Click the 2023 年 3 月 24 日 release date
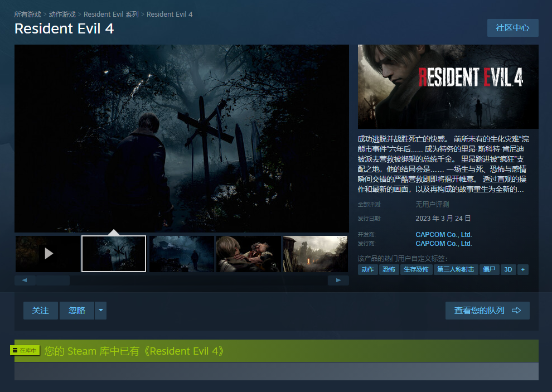The height and width of the screenshot is (392, 552). pyautogui.click(x=443, y=219)
